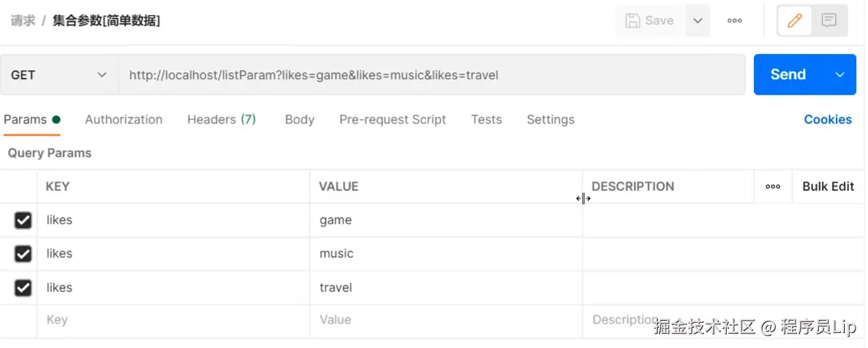Expand the Send button arrow options

click(840, 75)
